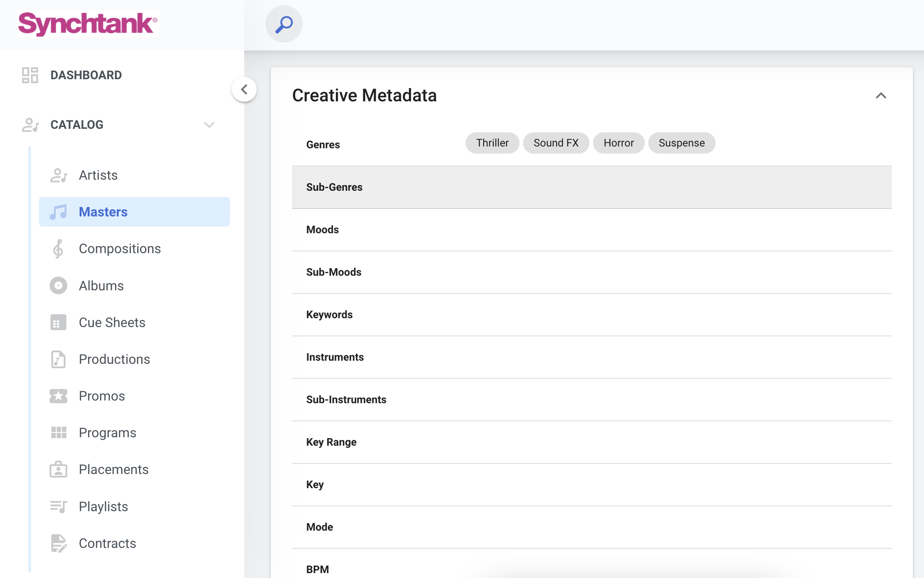Collapse the Catalog menu chevron
The height and width of the screenshot is (578, 924).
point(209,125)
